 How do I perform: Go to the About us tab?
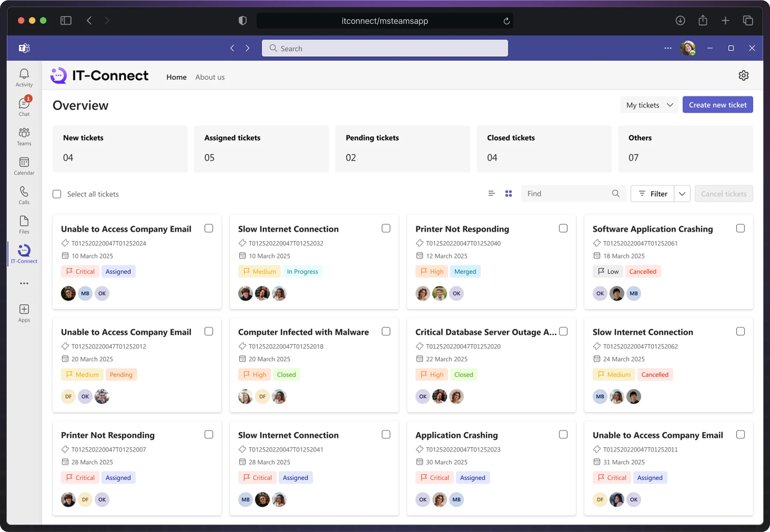(x=210, y=77)
